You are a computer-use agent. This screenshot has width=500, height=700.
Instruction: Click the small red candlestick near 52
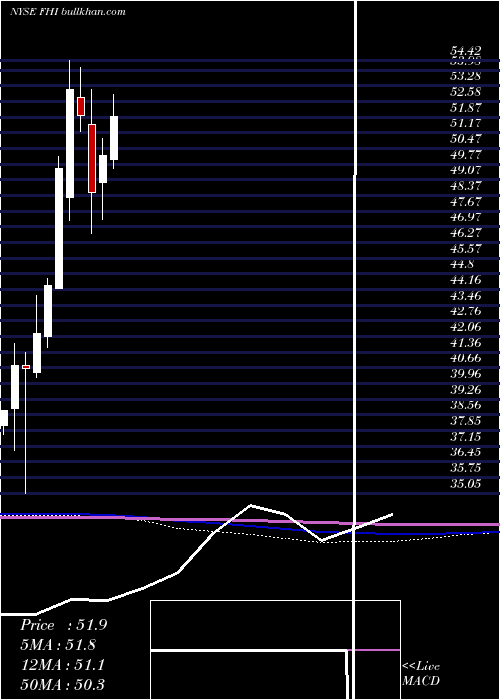coord(81,106)
